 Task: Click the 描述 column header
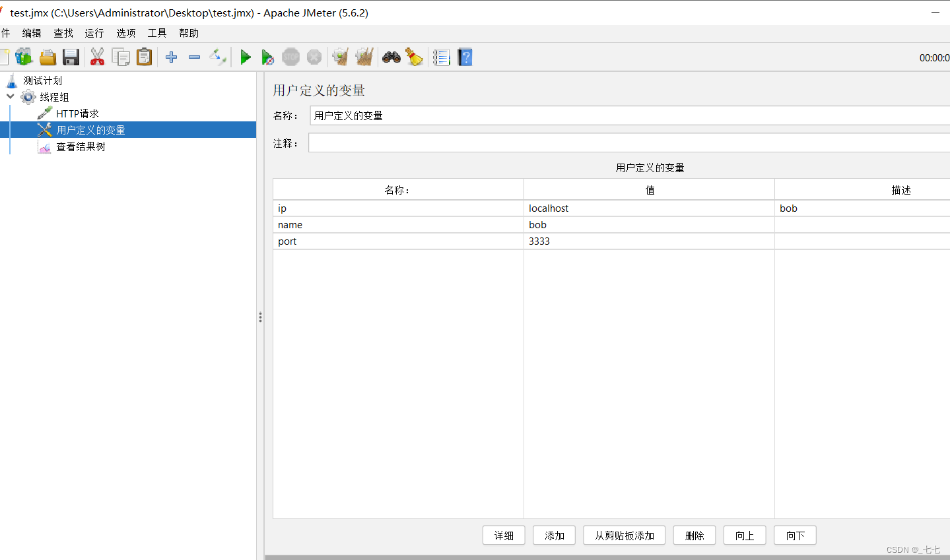point(862,190)
